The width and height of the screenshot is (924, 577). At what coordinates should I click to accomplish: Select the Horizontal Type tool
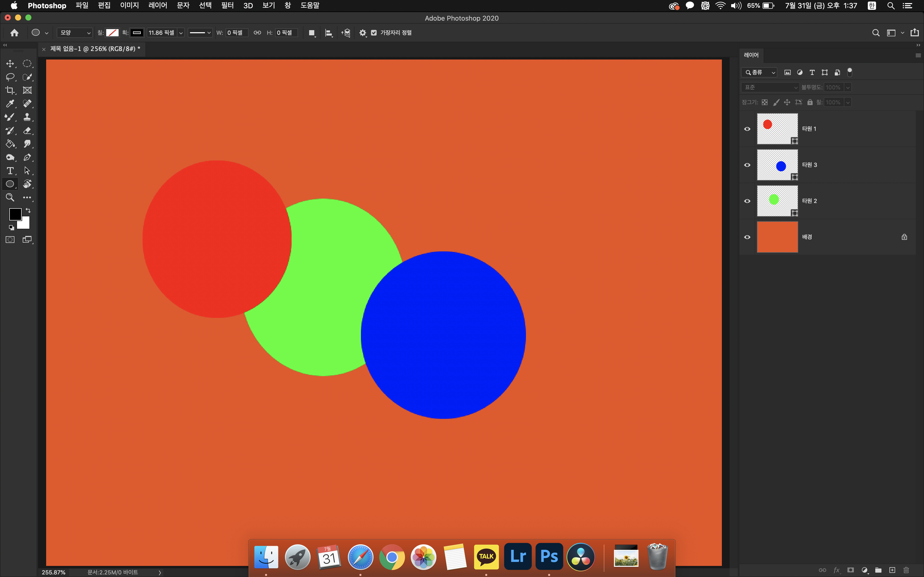point(10,171)
